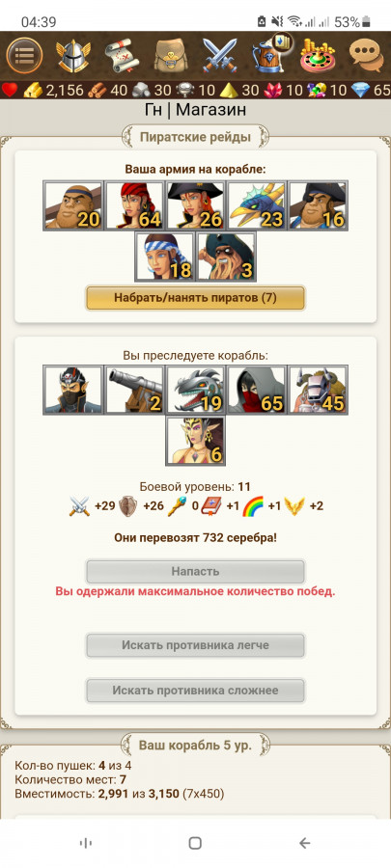Click the Напасть attack button
The height and width of the screenshot is (868, 391).
pos(195,571)
